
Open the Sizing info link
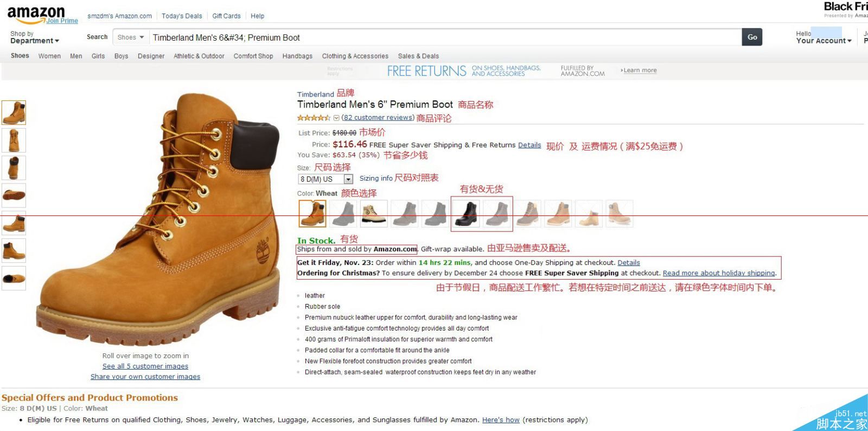376,178
